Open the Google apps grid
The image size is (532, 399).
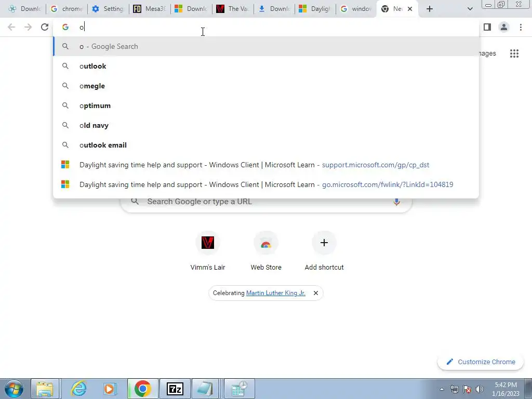[514, 54]
